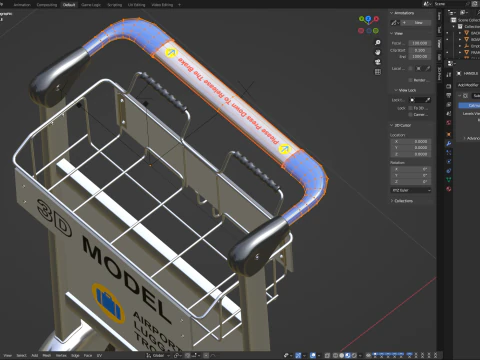Toggle Lock Camera to View checkbox
The height and width of the screenshot is (360, 480).
click(410, 114)
